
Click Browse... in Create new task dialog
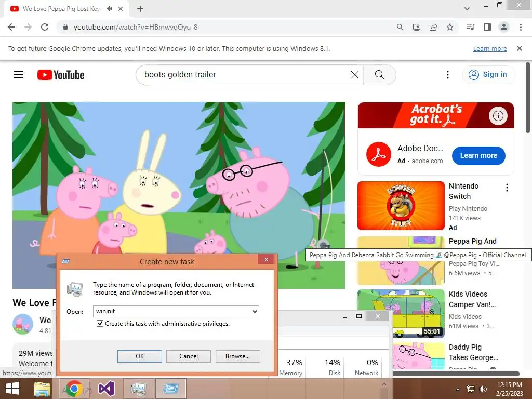(x=237, y=356)
